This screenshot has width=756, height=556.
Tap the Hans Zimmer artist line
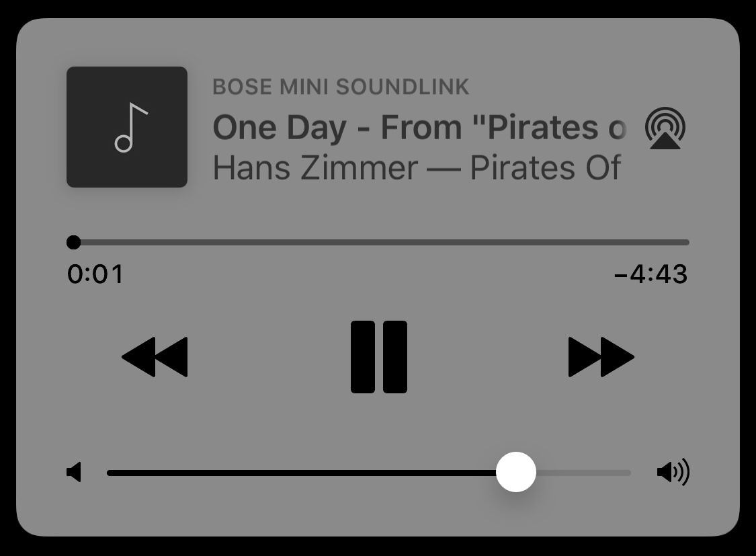click(x=315, y=168)
